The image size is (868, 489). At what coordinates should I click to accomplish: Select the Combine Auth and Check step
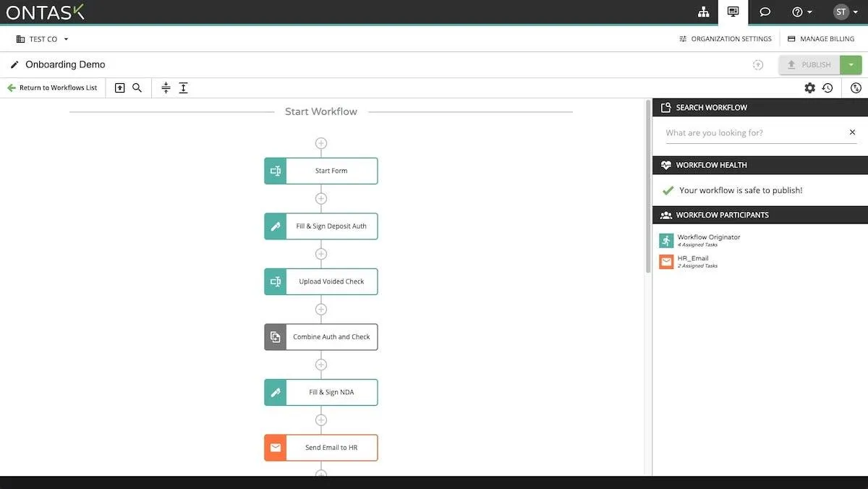(321, 337)
